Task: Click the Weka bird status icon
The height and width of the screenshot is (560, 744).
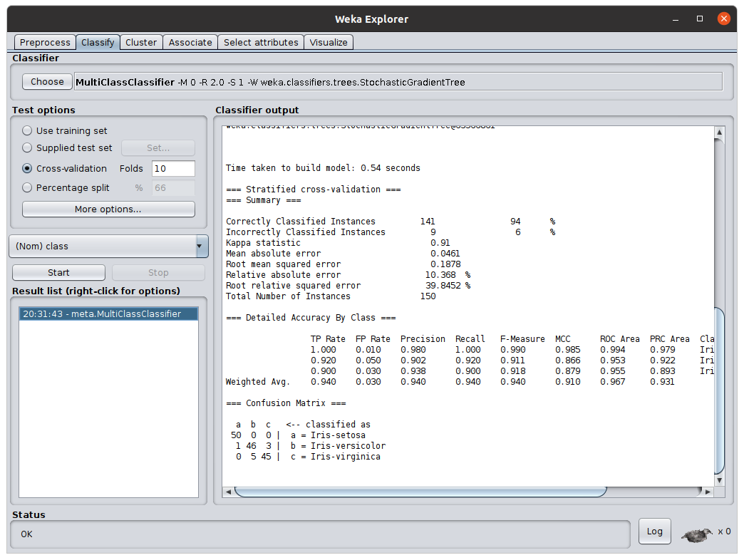Action: 697,535
